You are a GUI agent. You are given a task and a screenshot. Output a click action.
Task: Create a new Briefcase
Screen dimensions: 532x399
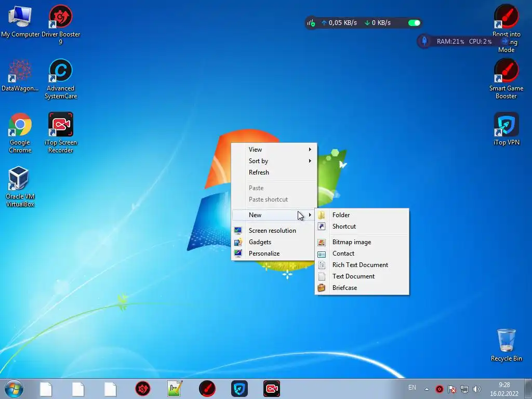click(x=362, y=288)
